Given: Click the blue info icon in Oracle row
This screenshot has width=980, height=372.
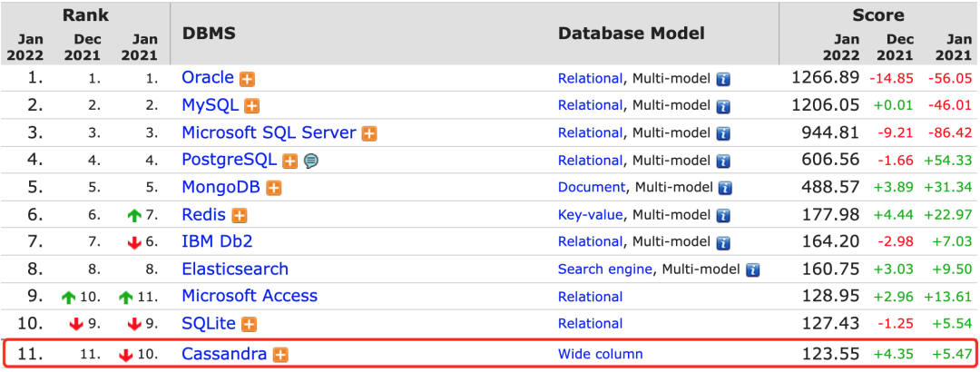Looking at the screenshot, I should point(723,79).
